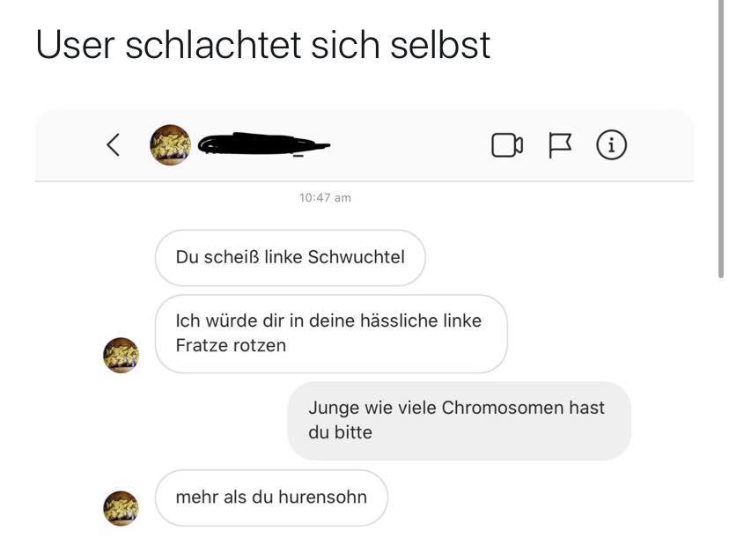Open conversation info via the i icon
The width and height of the screenshot is (729, 560).
(611, 144)
